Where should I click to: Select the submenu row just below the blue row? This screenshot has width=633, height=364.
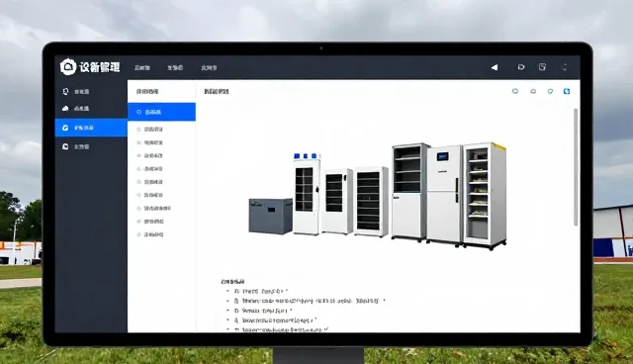(161, 130)
